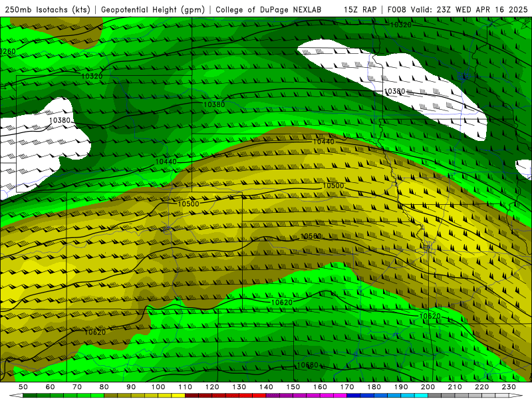The image size is (532, 399).
Task: Click the color bar value 70
Action: point(77,387)
